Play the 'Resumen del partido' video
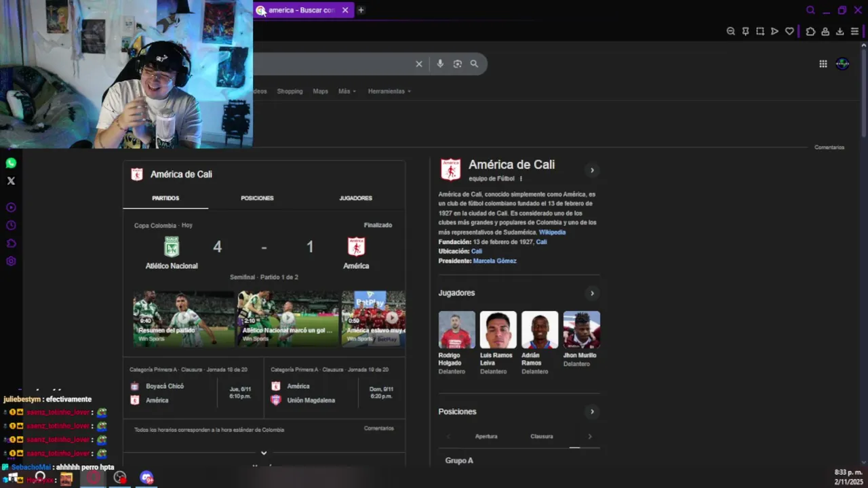868x488 pixels. (x=184, y=319)
